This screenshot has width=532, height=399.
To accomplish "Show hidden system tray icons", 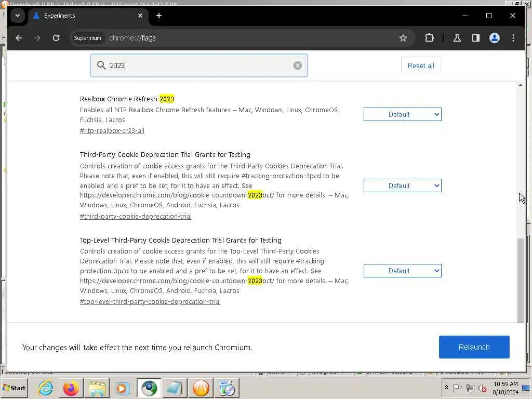I will (x=446, y=388).
